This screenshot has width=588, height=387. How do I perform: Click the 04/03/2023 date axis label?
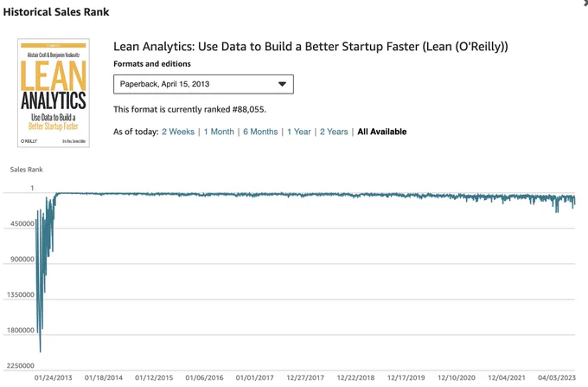(557, 377)
